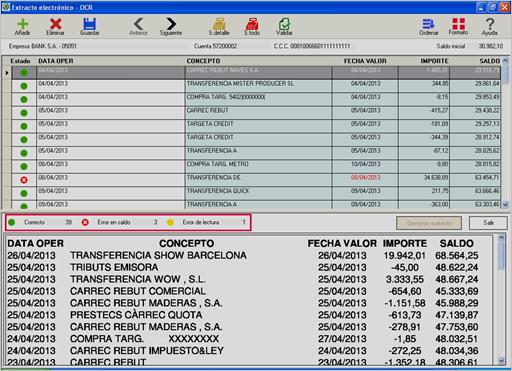Image resolution: width=512 pixels, height=371 pixels.
Task: Click the Correcto green legend icon
Action: tap(12, 222)
